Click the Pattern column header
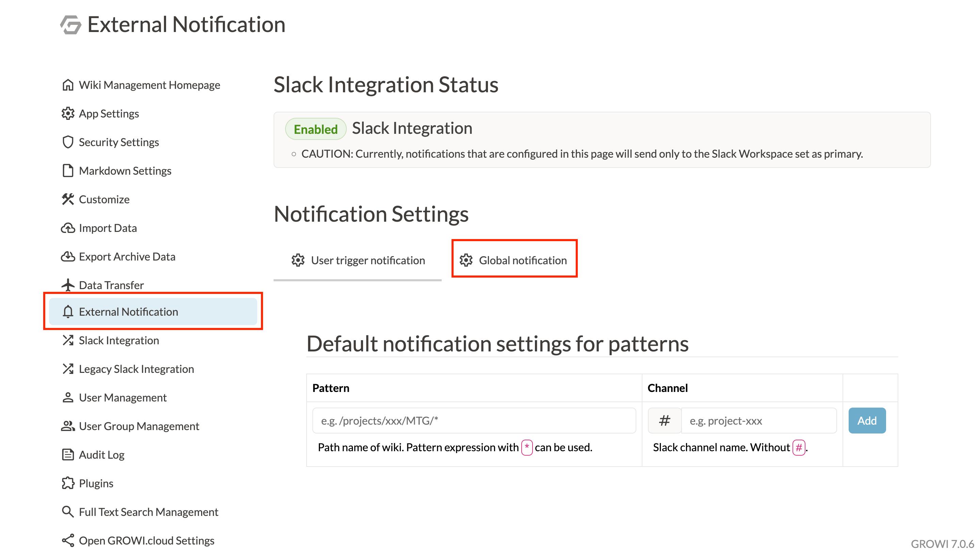This screenshot has height=552, width=980. click(x=331, y=388)
